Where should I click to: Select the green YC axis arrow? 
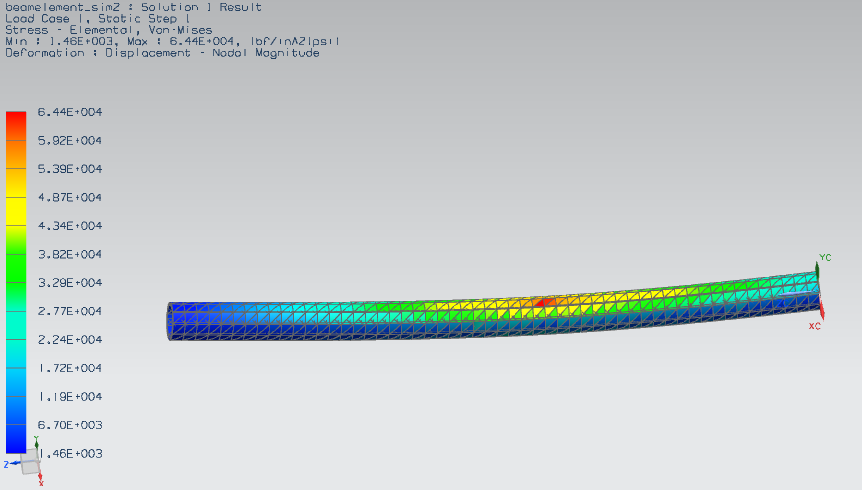[817, 266]
